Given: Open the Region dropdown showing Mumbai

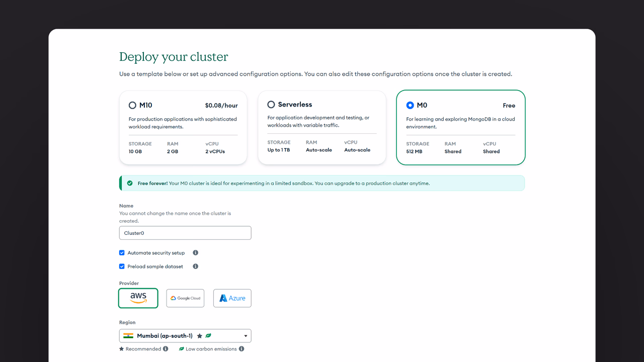Looking at the screenshot, I should click(185, 336).
